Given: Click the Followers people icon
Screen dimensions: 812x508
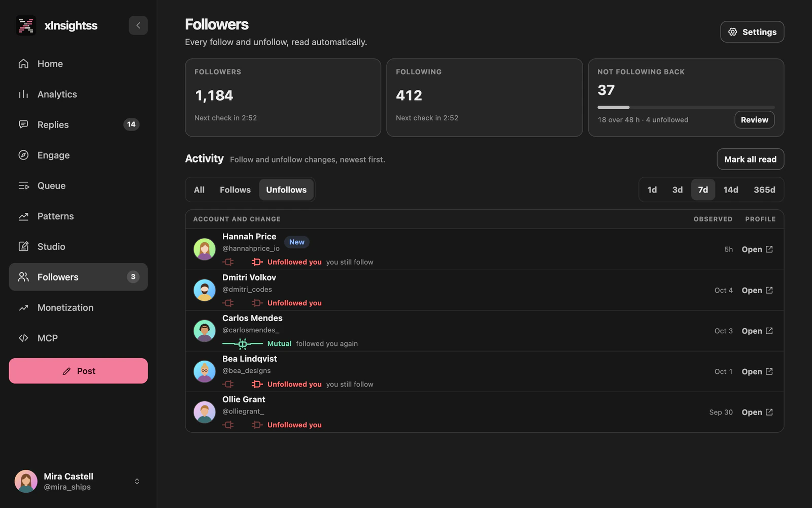Looking at the screenshot, I should click(23, 277).
